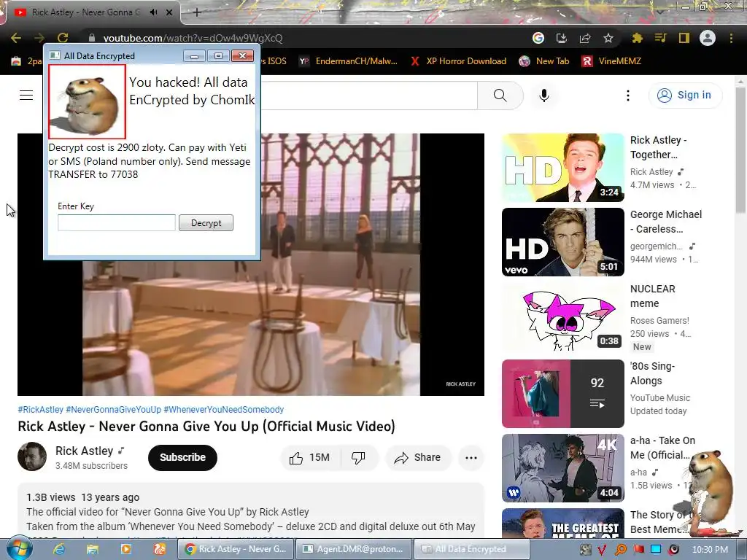Click the orange magnifier tray icon
Viewport: 747px width, 560px height.
(x=621, y=550)
